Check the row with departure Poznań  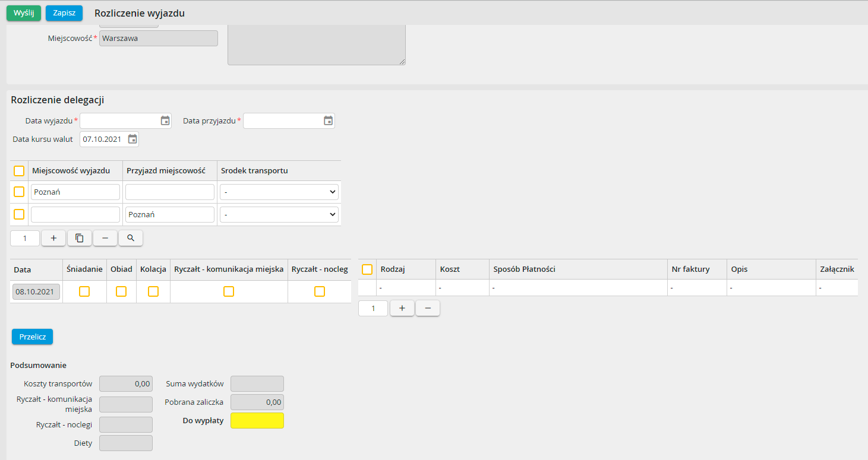pyautogui.click(x=19, y=192)
